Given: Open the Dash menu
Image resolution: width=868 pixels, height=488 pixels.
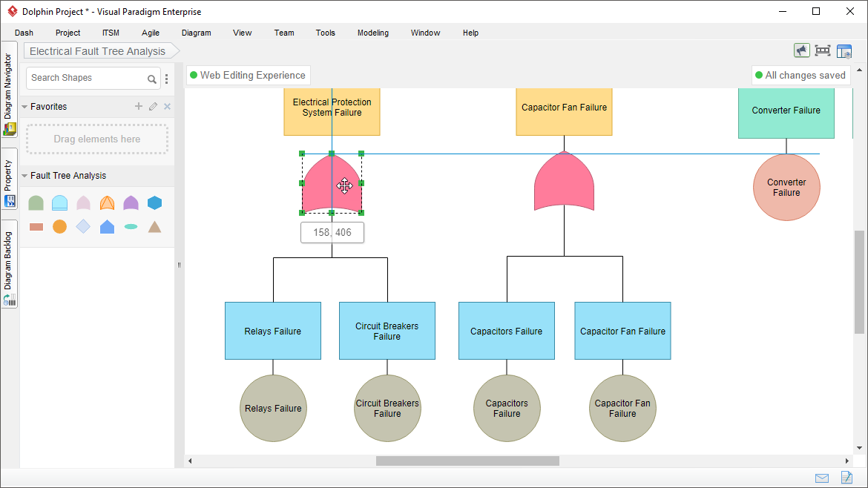Looking at the screenshot, I should click(x=24, y=33).
